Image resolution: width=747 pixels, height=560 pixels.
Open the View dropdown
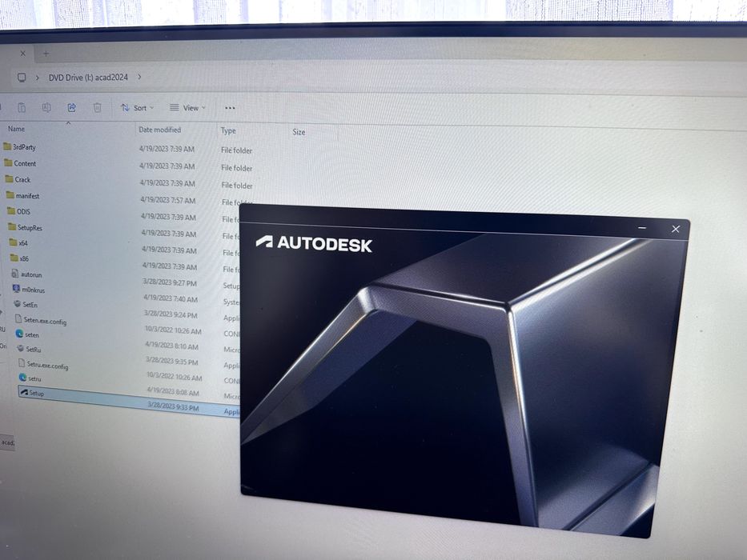pos(187,108)
